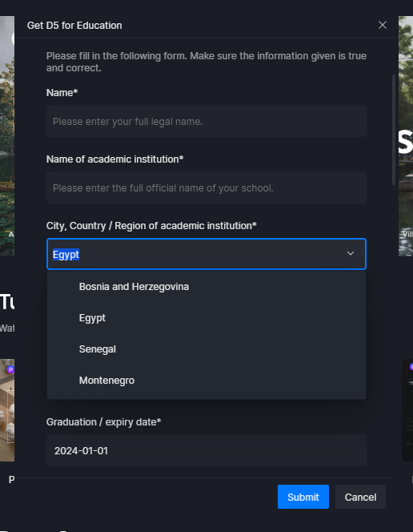Click the lake scene image behind the dialog's right edge
Image resolution: width=413 pixels, height=532 pixels.
point(406,135)
